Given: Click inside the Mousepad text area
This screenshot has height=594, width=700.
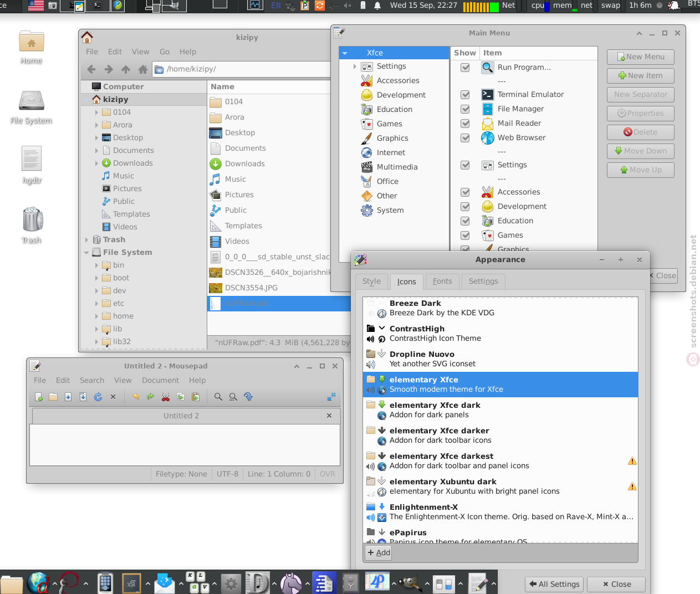Looking at the screenshot, I should [185, 445].
